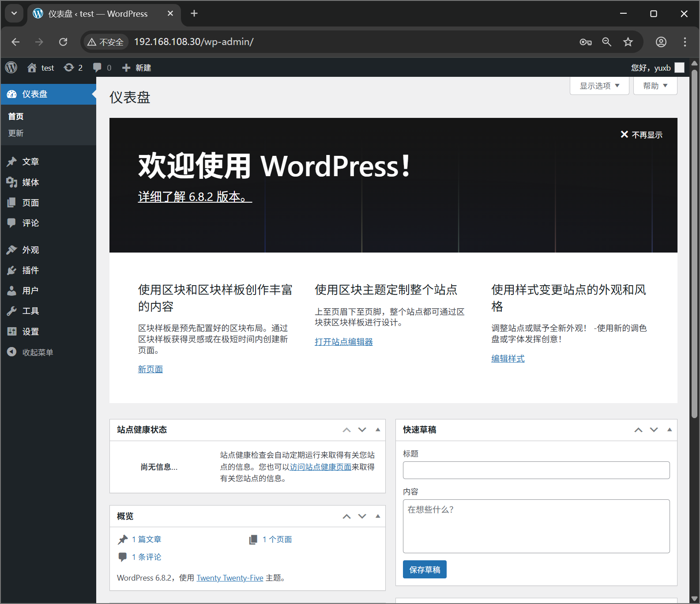Move 站点健康状态 widget up
700x604 pixels.
pyautogui.click(x=347, y=430)
